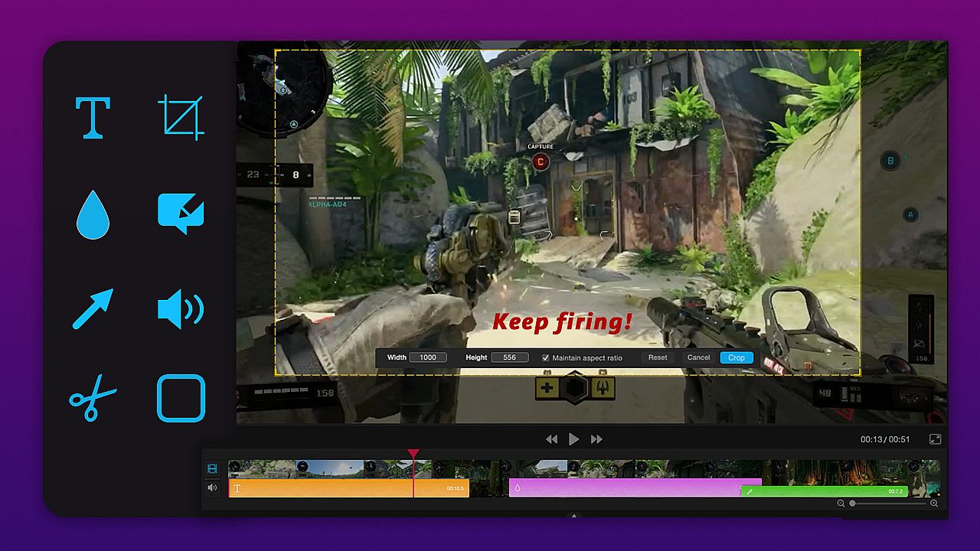Select the Scissors cut tool
980x551 pixels.
(93, 399)
